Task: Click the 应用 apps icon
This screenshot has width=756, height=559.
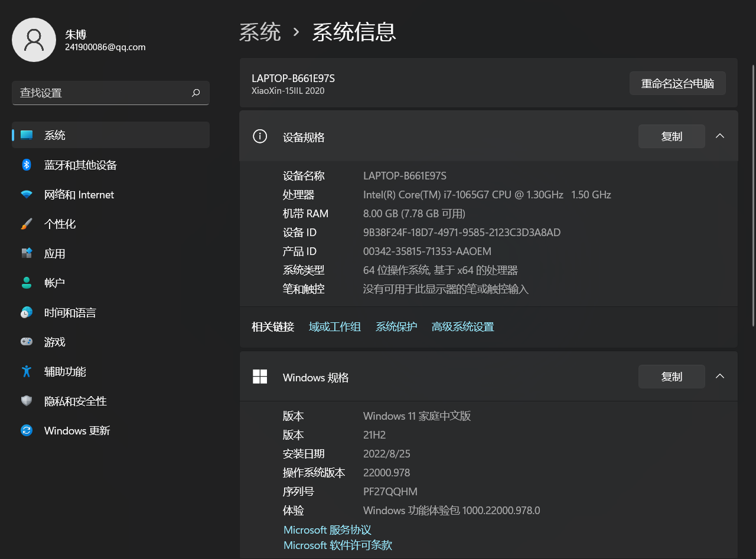Action: click(27, 253)
